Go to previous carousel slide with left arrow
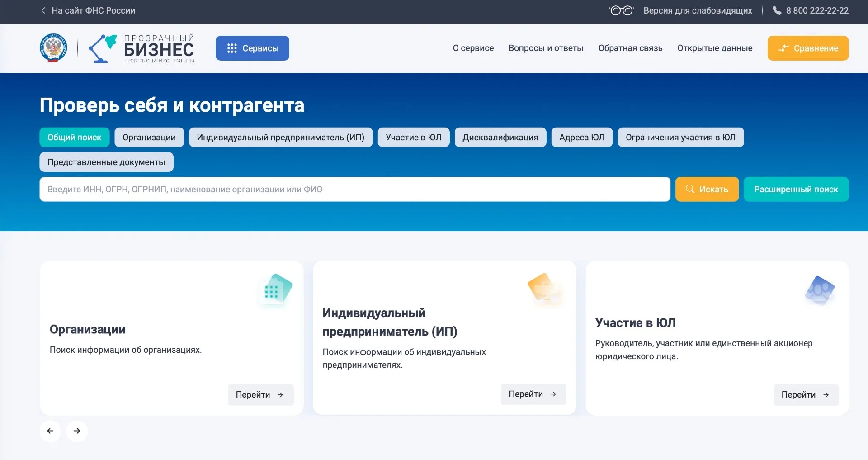The image size is (868, 460). coord(51,431)
